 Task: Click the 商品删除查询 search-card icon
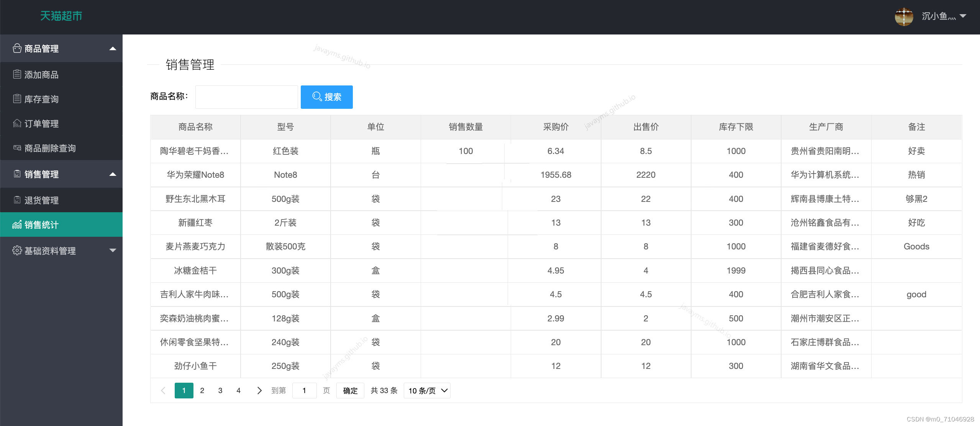[17, 148]
